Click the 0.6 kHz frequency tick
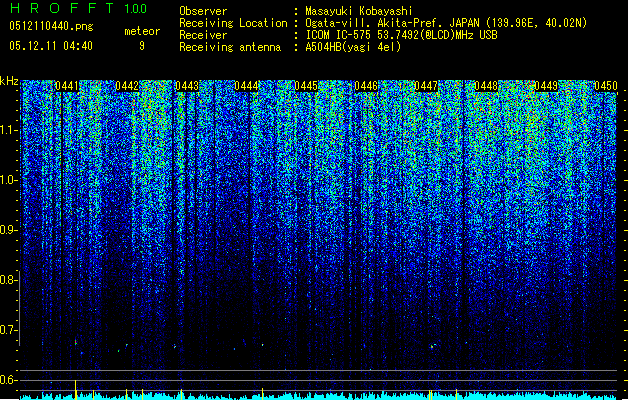The image size is (629, 400). tap(9, 380)
